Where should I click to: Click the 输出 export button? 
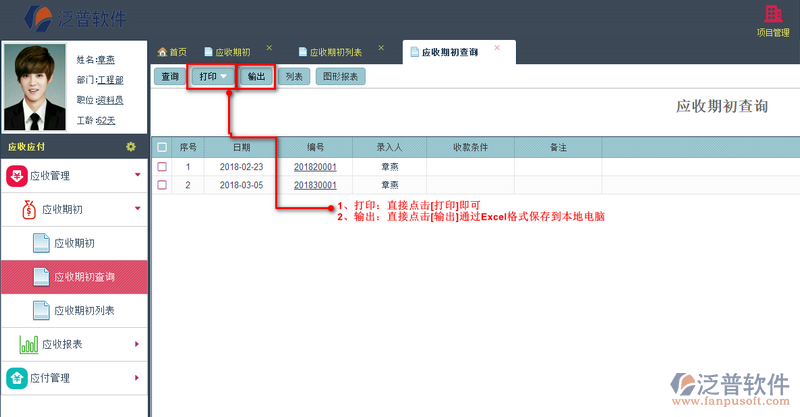point(257,76)
